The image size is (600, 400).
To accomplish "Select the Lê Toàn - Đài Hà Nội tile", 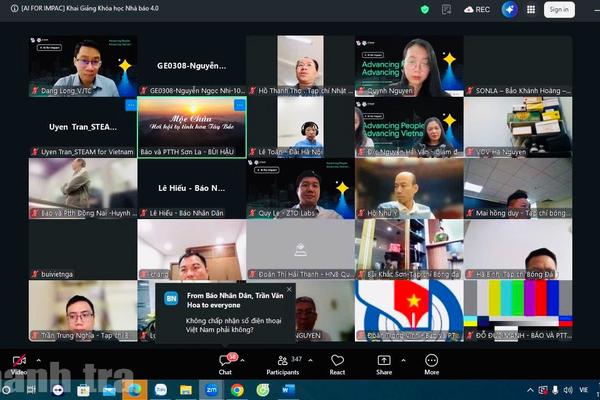I will [x=300, y=127].
